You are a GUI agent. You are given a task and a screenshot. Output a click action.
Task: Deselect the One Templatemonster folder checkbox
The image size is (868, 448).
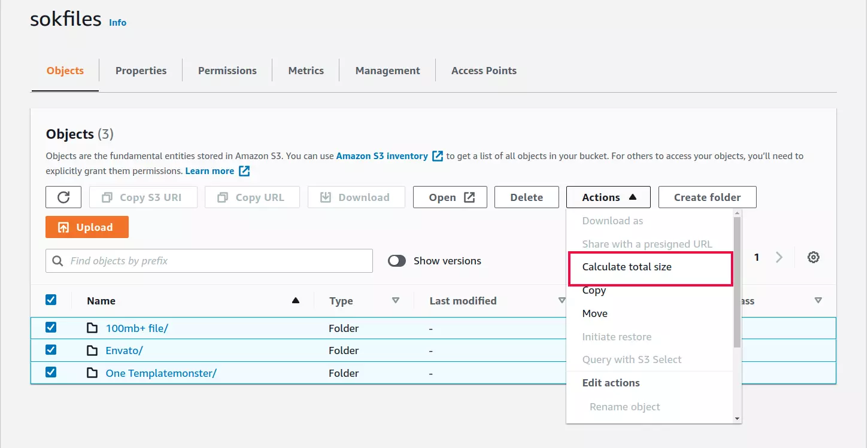(x=51, y=373)
